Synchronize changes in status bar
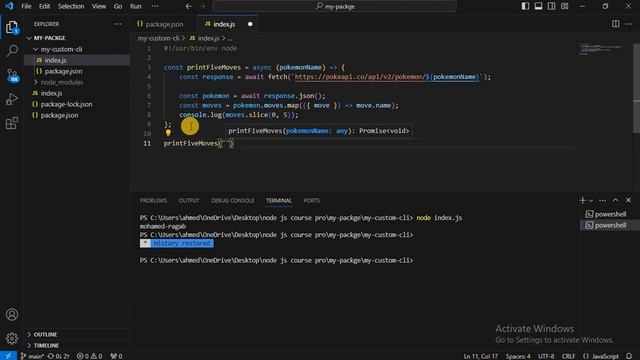The height and width of the screenshot is (360, 640). [x=58, y=356]
